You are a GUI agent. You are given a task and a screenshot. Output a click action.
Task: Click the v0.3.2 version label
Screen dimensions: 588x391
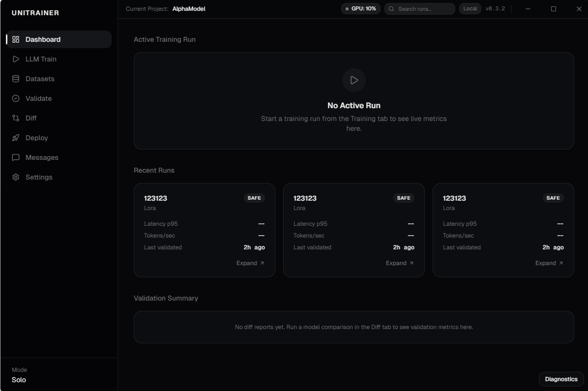pyautogui.click(x=497, y=8)
